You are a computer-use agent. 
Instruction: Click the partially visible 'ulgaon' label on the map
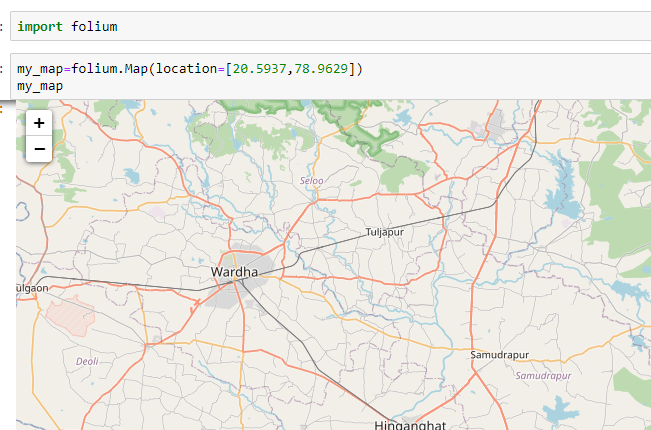click(32, 288)
